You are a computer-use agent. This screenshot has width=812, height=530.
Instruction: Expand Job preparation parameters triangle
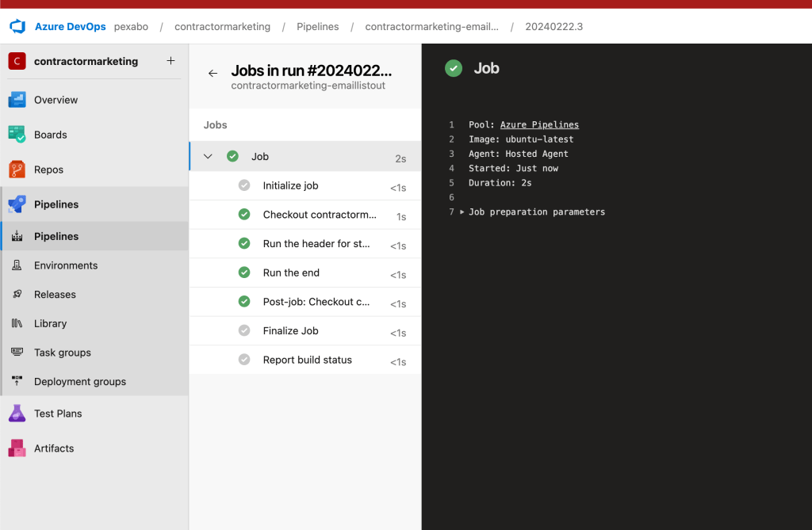(462, 212)
